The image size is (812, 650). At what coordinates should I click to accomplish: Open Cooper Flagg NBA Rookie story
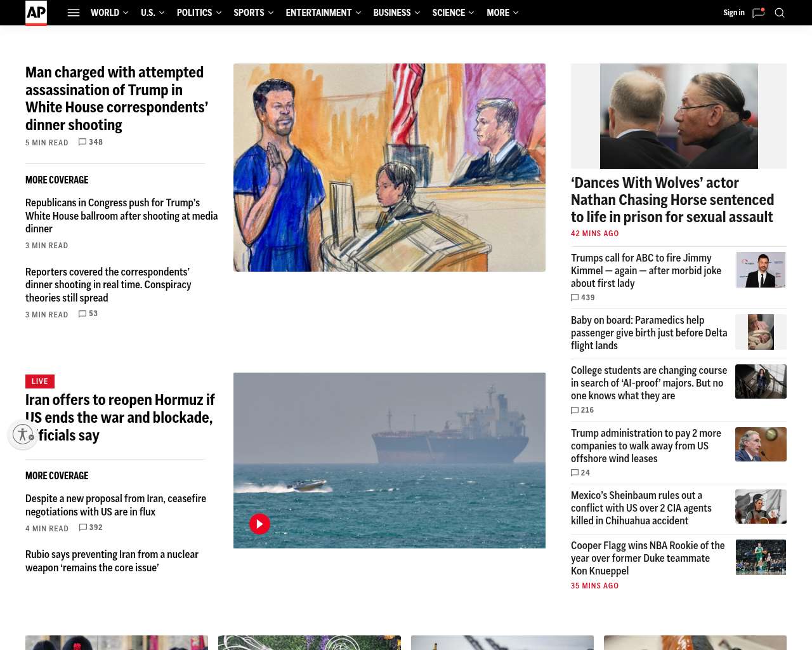pos(648,558)
